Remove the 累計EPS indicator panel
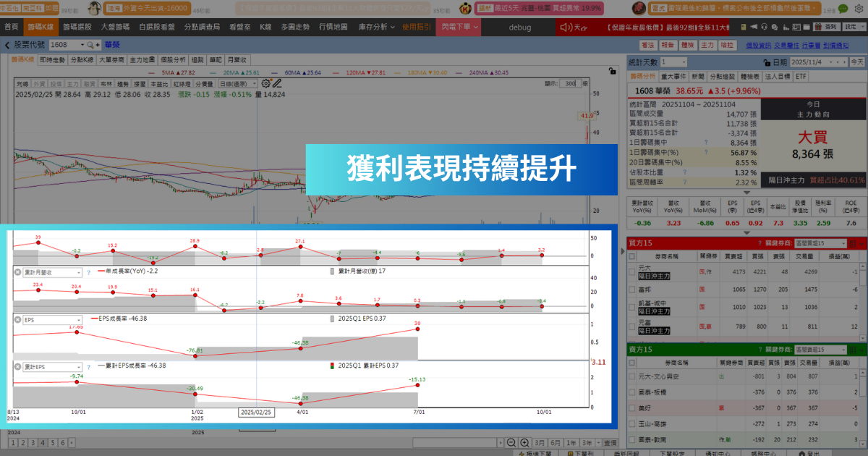The width and height of the screenshot is (868, 456). click(x=18, y=367)
